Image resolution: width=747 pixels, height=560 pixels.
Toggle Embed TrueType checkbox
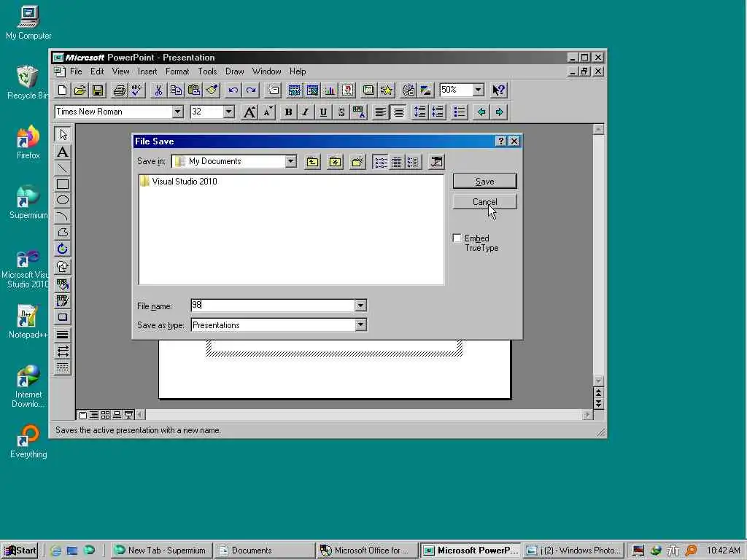(457, 238)
